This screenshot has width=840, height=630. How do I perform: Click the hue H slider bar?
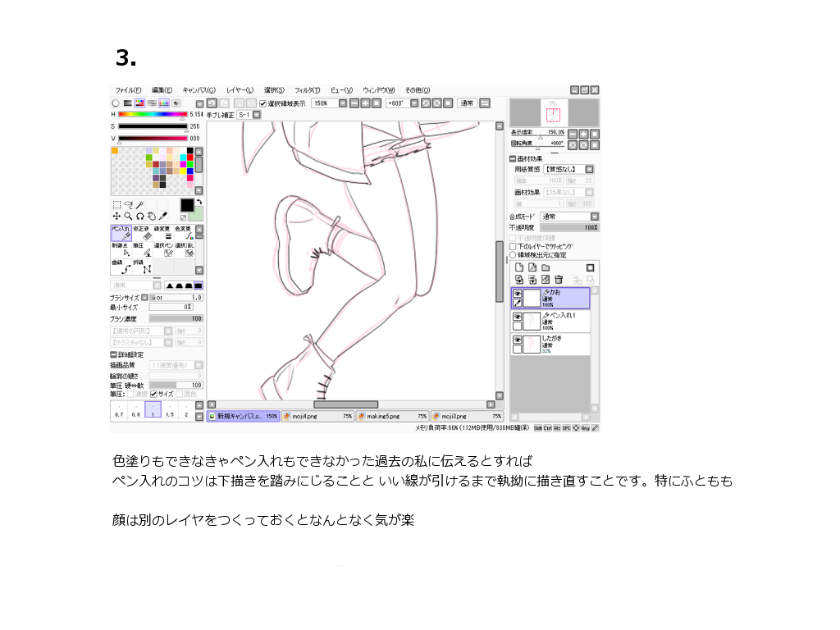tap(153, 115)
